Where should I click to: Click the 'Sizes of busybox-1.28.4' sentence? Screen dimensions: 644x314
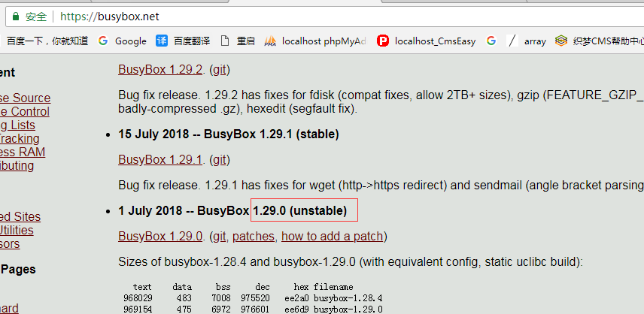pyautogui.click(x=351, y=262)
